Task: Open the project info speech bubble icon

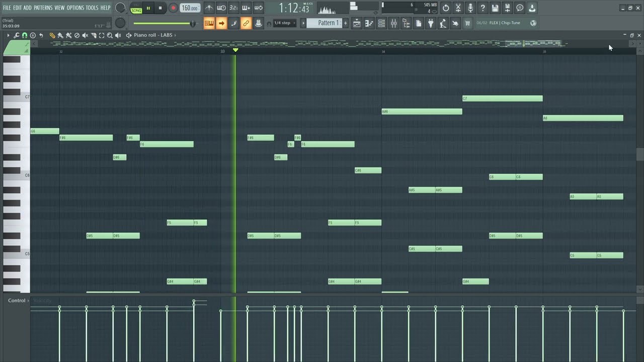Action: click(x=520, y=8)
